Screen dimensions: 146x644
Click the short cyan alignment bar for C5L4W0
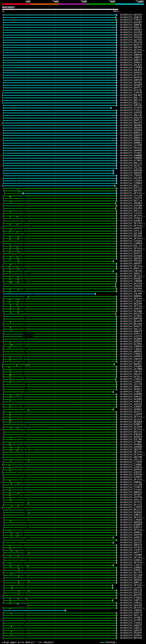(x=50, y=294)
